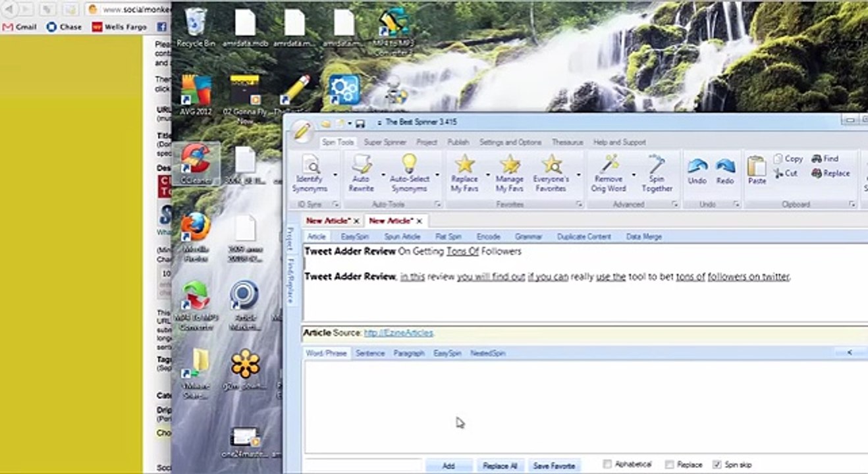Open the Settings and Options tab

tap(510, 142)
